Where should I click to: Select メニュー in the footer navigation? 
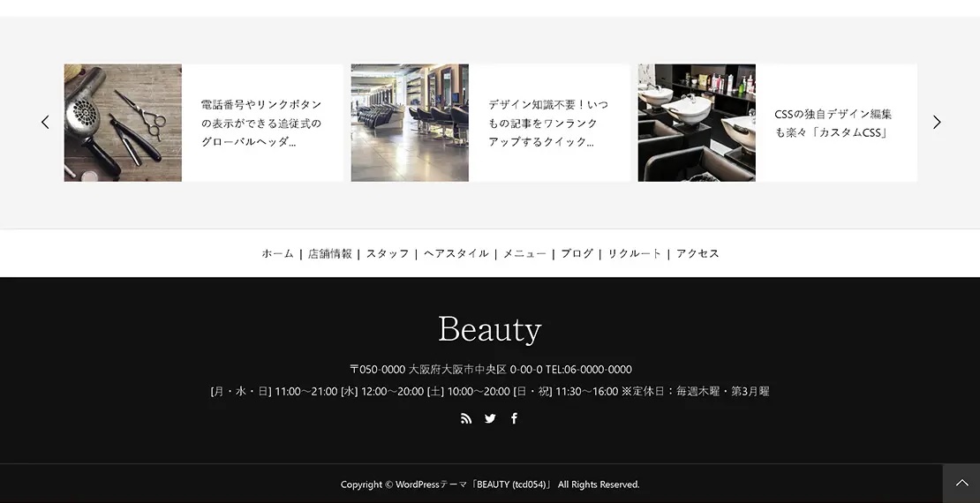524,253
